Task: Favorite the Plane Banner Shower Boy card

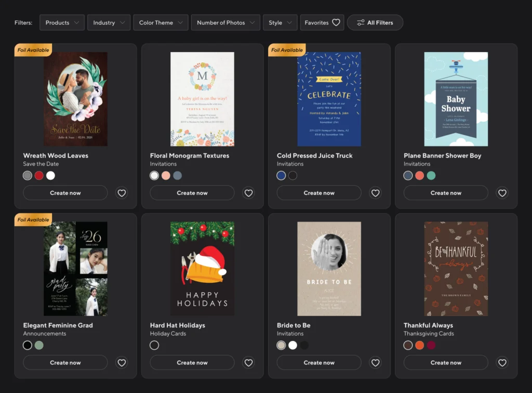Action: [x=502, y=193]
